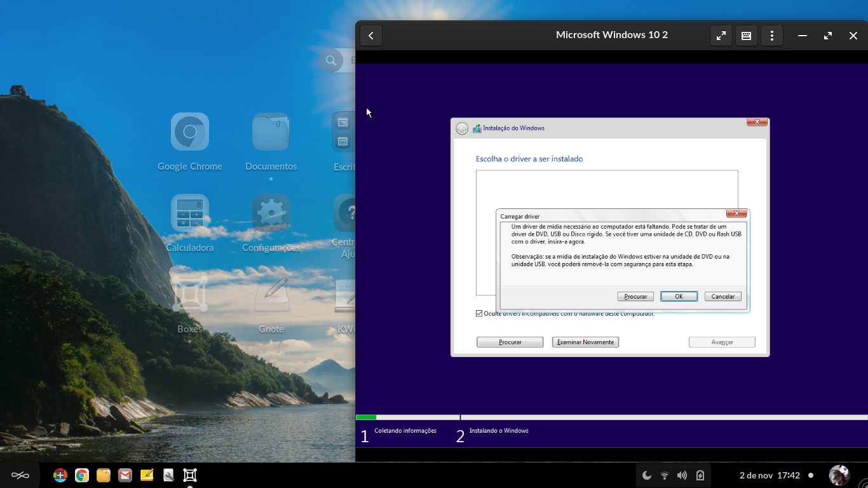Open the yellow notes app in taskbar

pyautogui.click(x=147, y=475)
